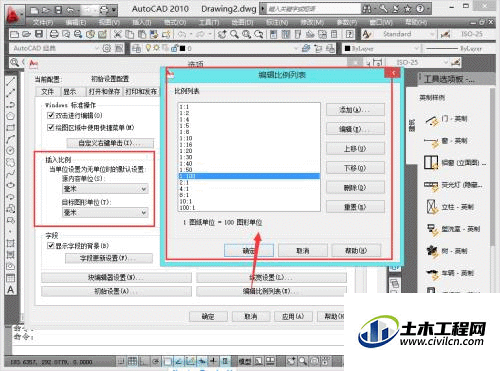The image size is (500, 371).
Task: Click the Save diskette icon in standard toolbar
Action: [x=39, y=34]
